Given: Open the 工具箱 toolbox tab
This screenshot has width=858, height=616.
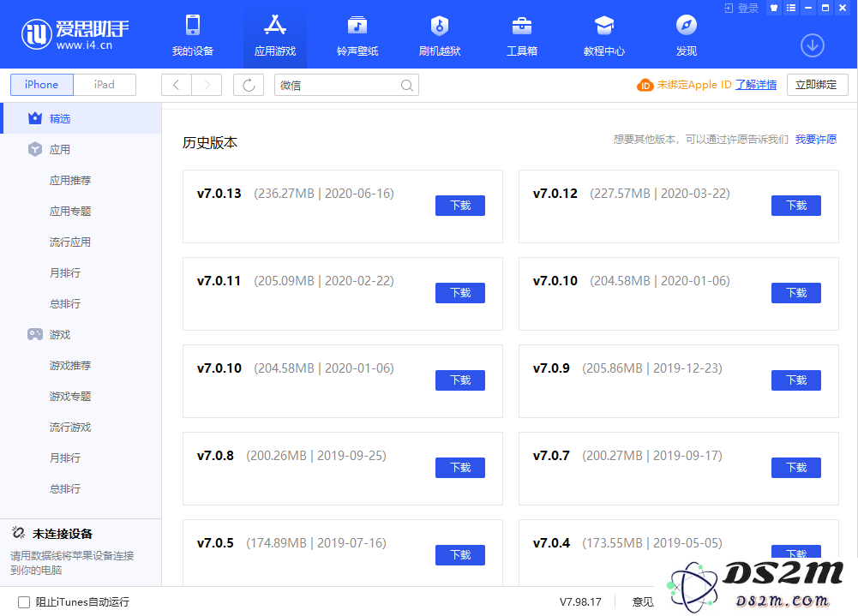Looking at the screenshot, I should coord(521,36).
